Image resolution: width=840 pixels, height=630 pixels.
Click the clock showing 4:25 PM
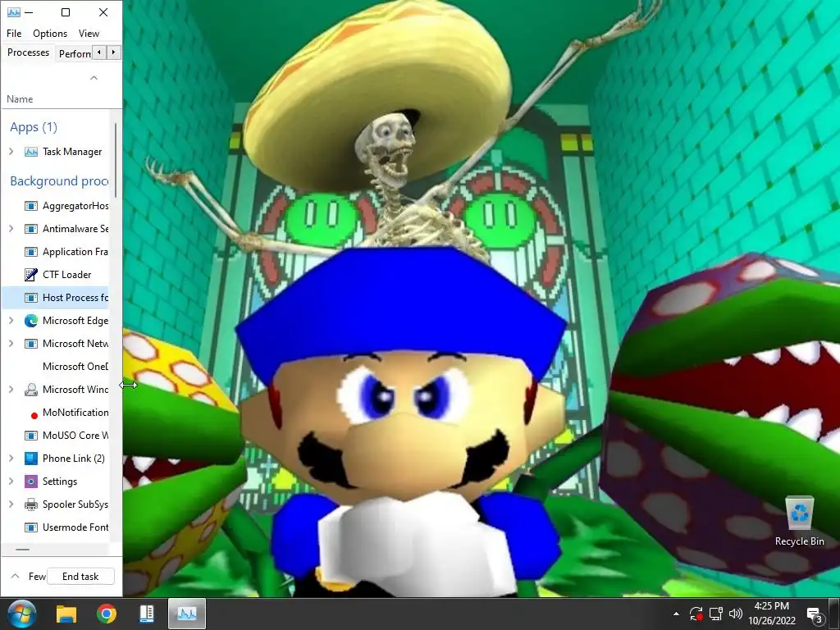[x=771, y=606]
